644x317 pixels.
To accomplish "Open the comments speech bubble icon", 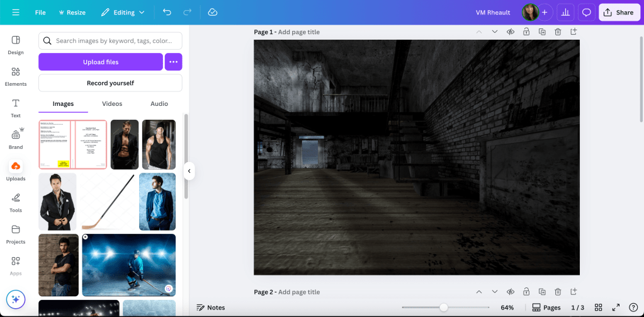I will [x=587, y=12].
